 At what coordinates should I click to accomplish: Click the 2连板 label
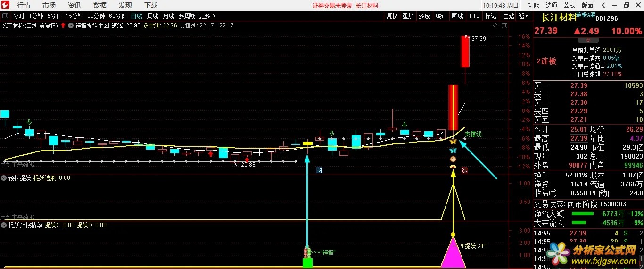click(x=546, y=61)
